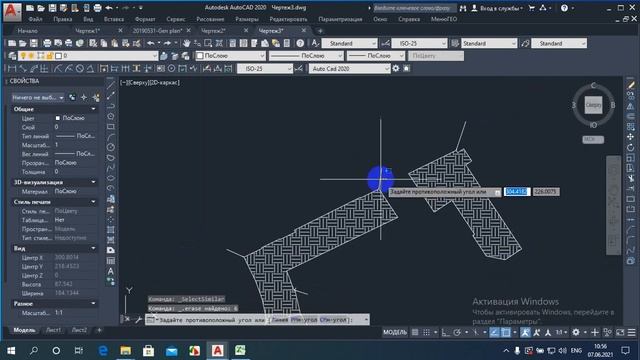Image resolution: width=640 pixels, height=360 pixels.
Task: Click the ViewCube Сверху face
Action: point(593,105)
